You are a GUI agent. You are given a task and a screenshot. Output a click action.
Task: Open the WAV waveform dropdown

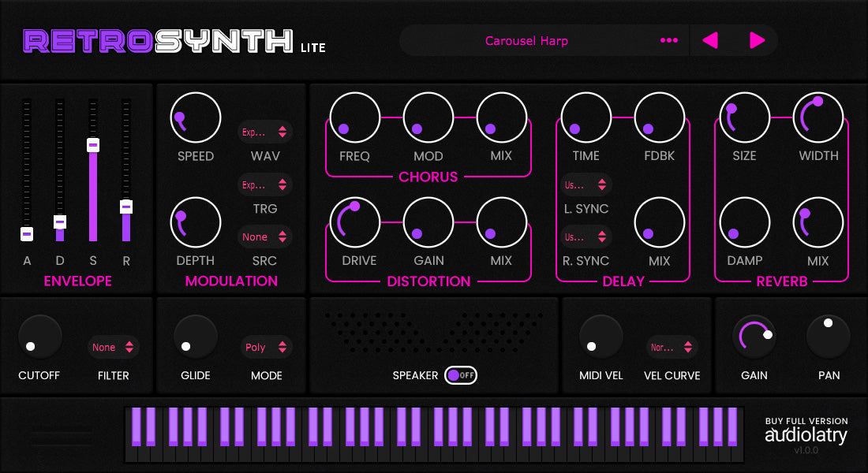click(x=265, y=132)
